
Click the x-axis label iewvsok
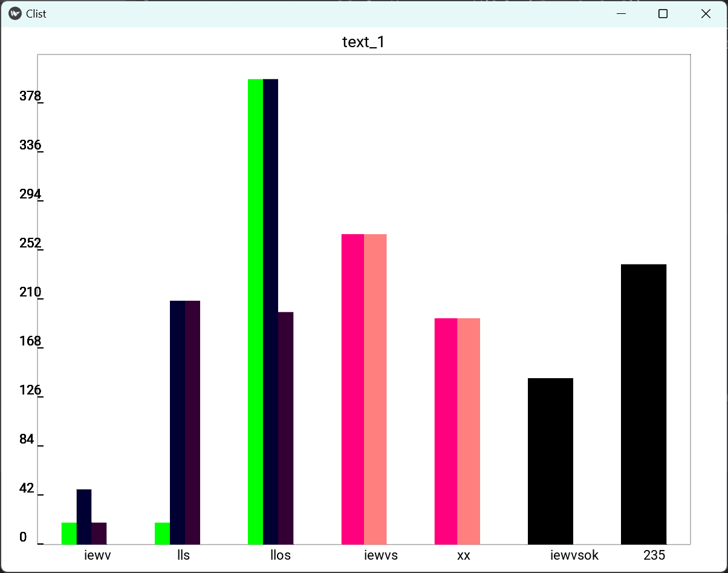tap(574, 555)
